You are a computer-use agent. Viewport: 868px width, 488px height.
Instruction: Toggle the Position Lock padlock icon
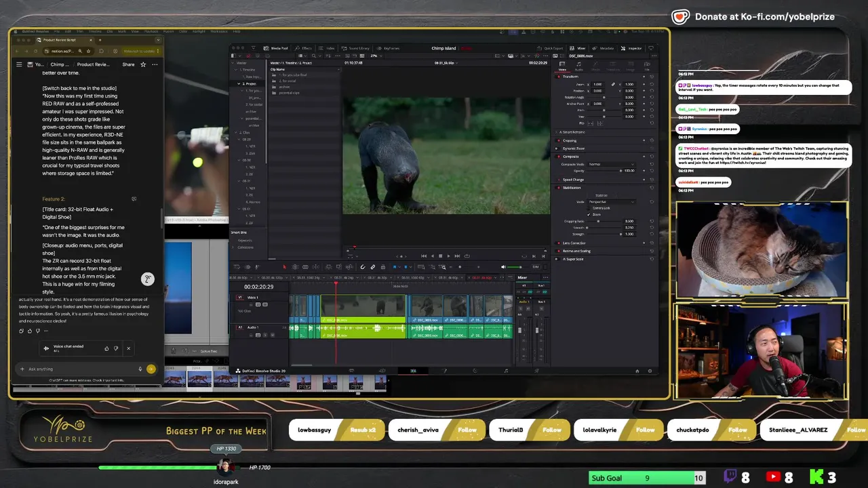382,267
